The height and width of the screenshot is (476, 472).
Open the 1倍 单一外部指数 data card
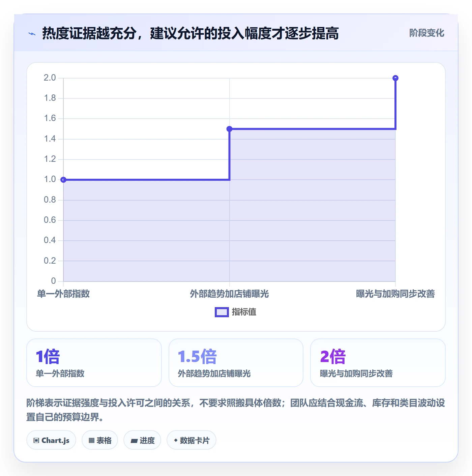[x=94, y=363]
